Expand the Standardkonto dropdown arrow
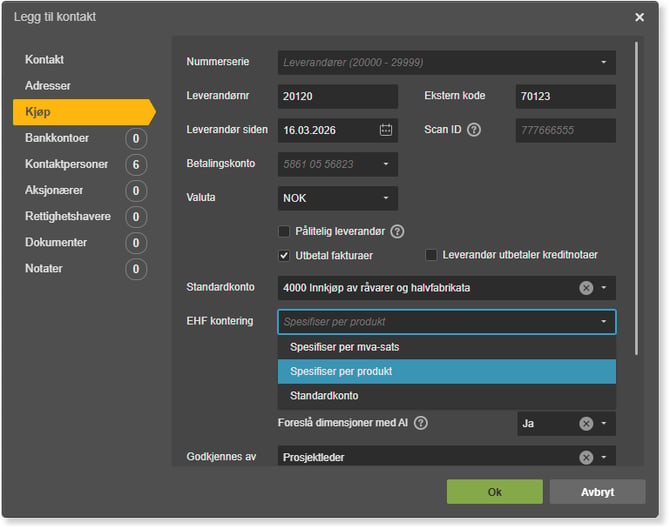This screenshot has height=529, width=670. [603, 288]
